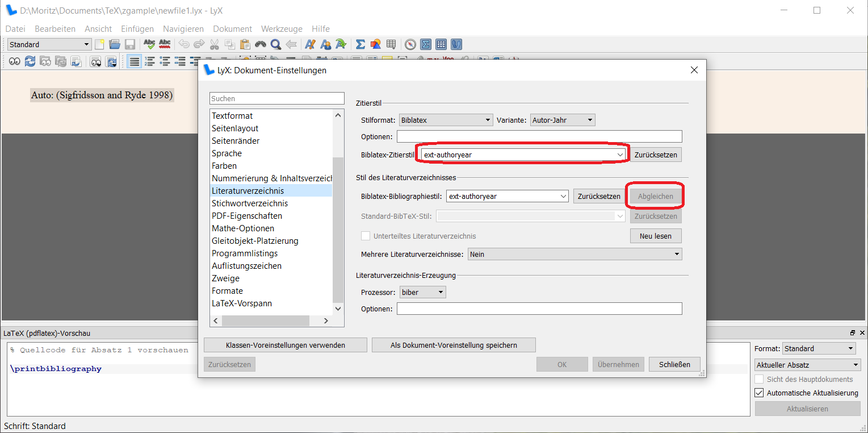Open the Datei menu
This screenshot has width=868, height=433.
15,28
